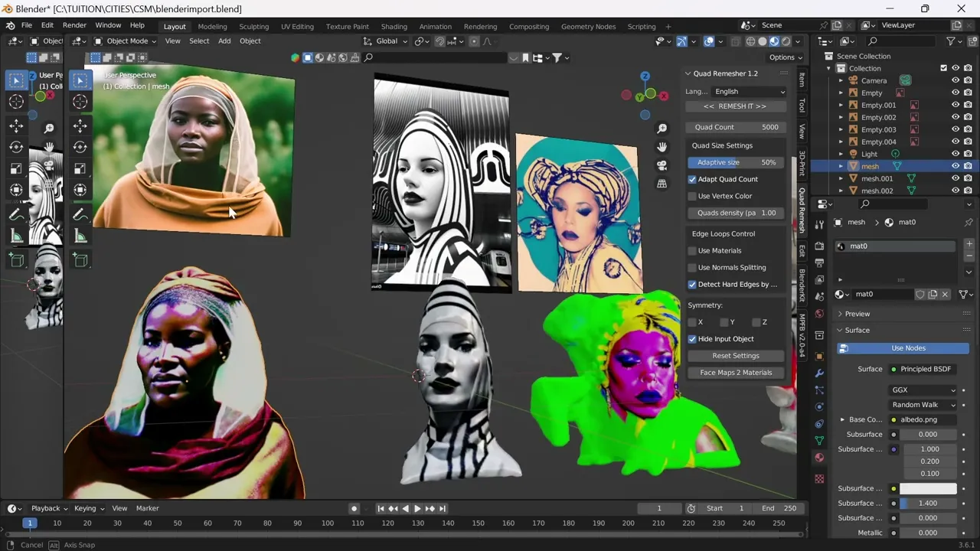
Task: Hide the Light object via eye icon
Action: (x=955, y=154)
